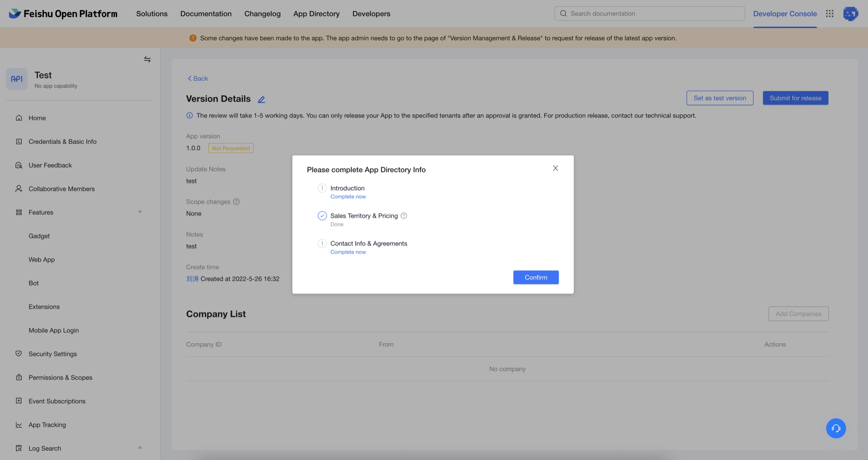Click Submit for release button

(795, 98)
